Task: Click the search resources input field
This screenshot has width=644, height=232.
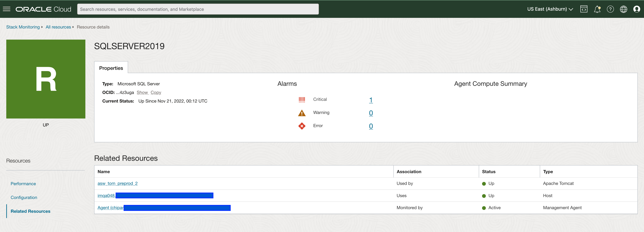Action: coord(198,9)
